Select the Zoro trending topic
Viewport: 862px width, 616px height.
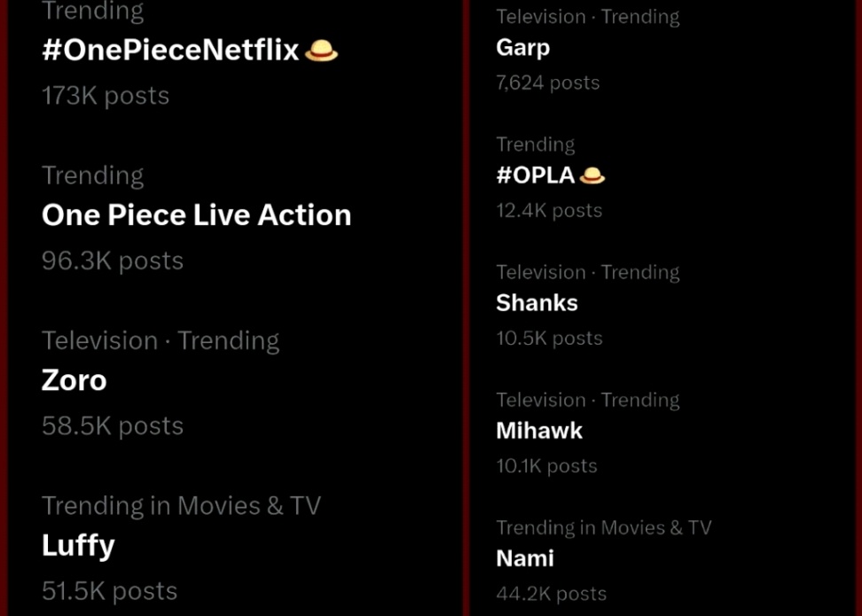[74, 380]
